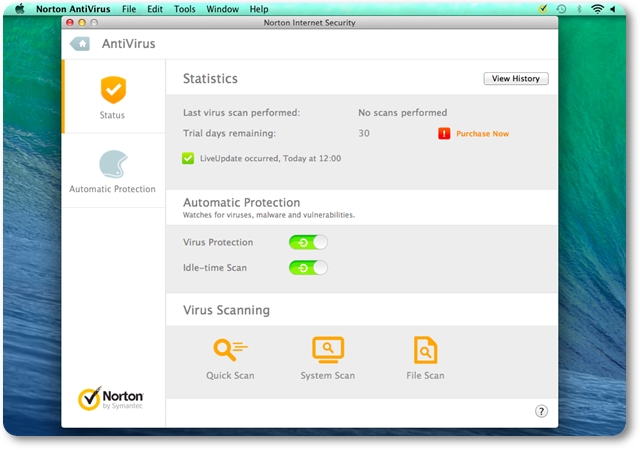Image resolution: width=640 pixels, height=450 pixels.
Task: Click the Norton by Symantec logo
Action: point(110,398)
